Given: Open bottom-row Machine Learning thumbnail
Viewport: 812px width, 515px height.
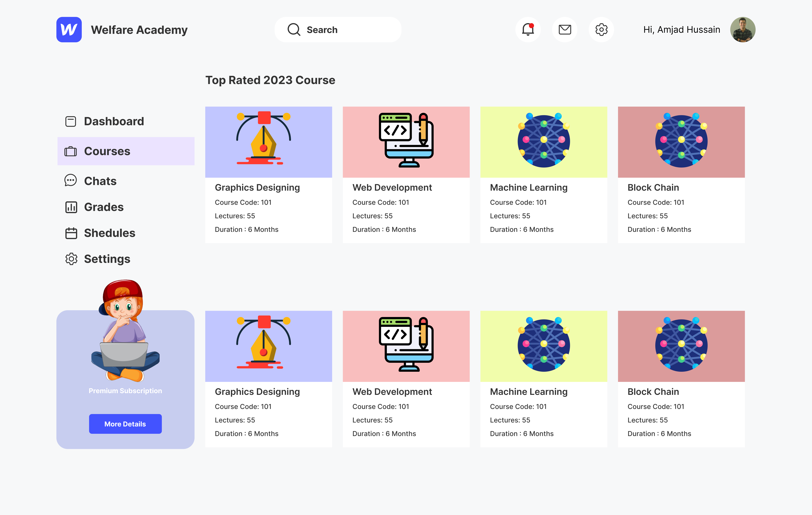Looking at the screenshot, I should (x=544, y=346).
